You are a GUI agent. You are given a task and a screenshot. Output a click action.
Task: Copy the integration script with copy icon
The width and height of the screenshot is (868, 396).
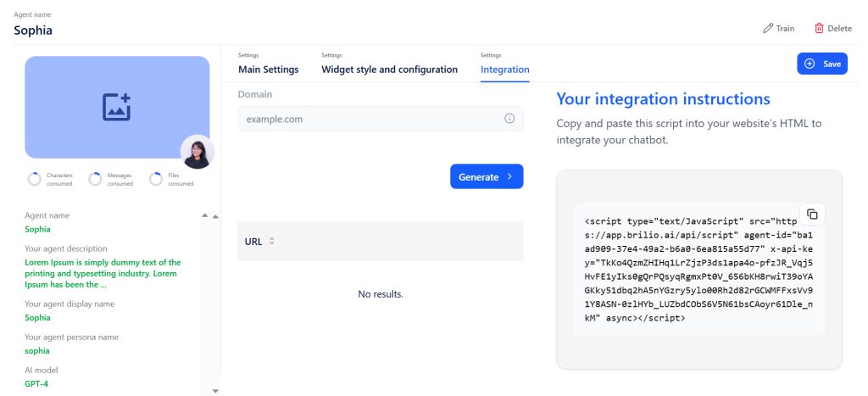click(812, 214)
